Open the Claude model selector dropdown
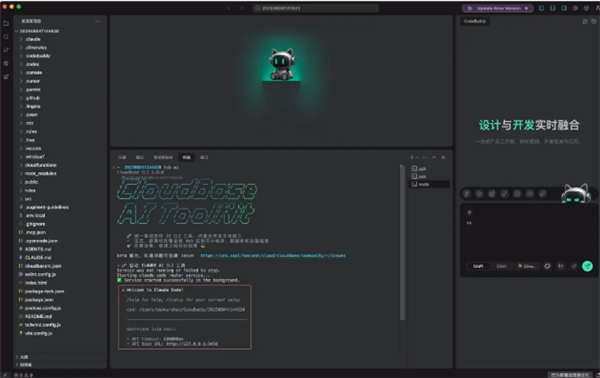The image size is (600, 378). [x=527, y=266]
